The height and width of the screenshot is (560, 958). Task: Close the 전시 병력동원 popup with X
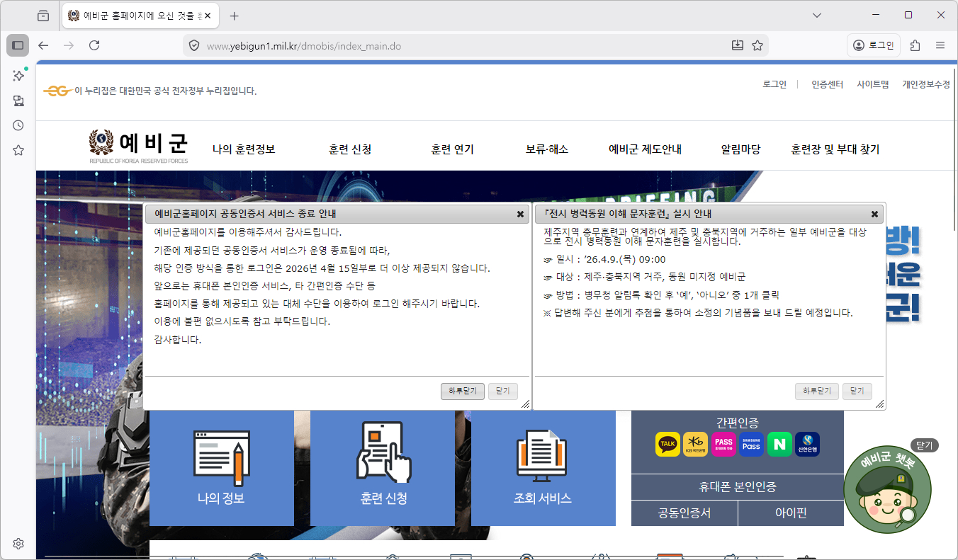[x=874, y=214]
